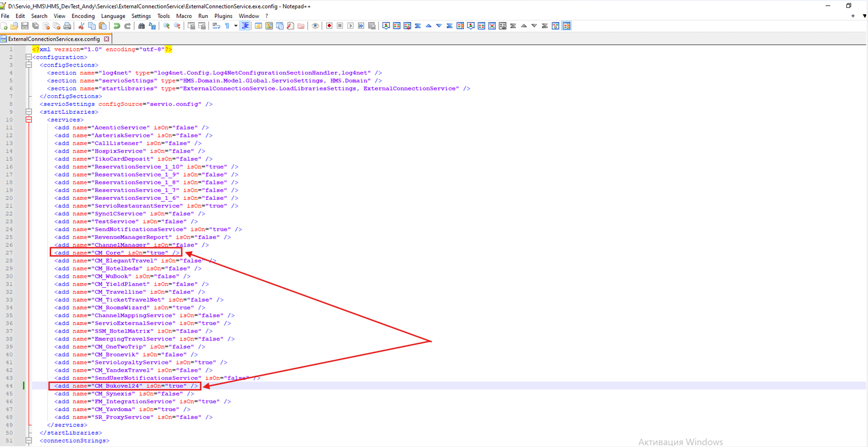Image resolution: width=868 pixels, height=447 pixels.
Task: Open a file using the Open toolbar icon
Action: click(x=14, y=26)
